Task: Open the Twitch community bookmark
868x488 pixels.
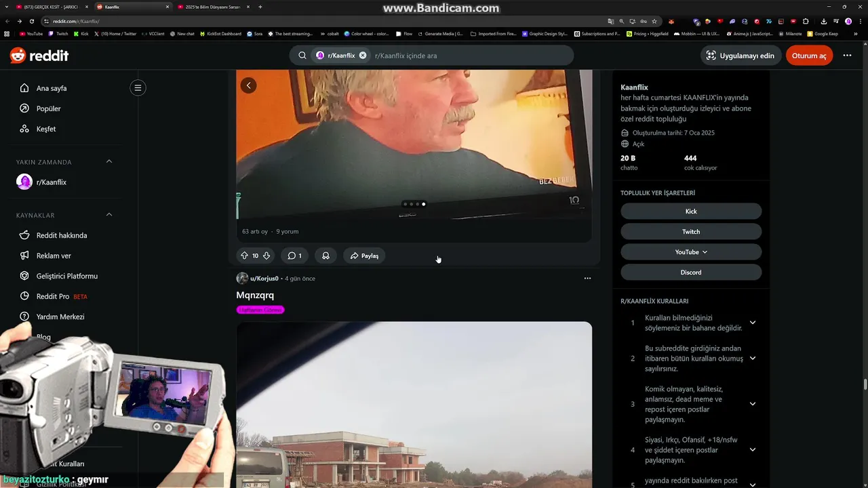Action: pos(691,232)
